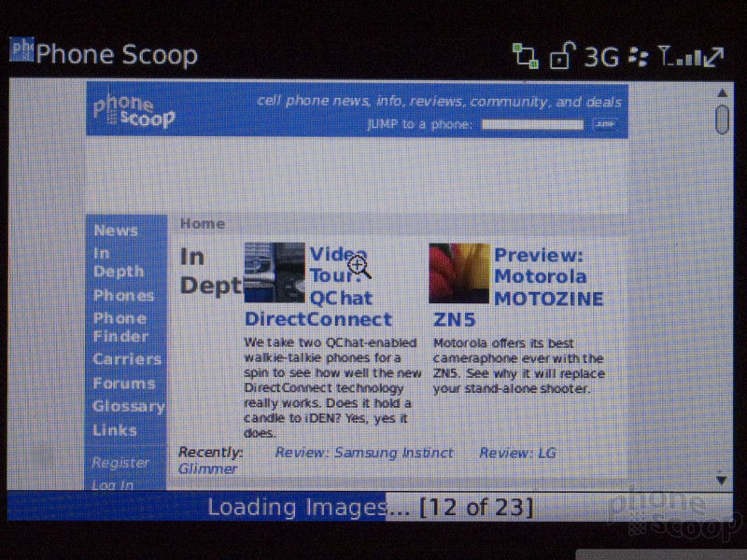This screenshot has width=747, height=560.
Task: Click the Register link in the sidebar
Action: pos(120,462)
